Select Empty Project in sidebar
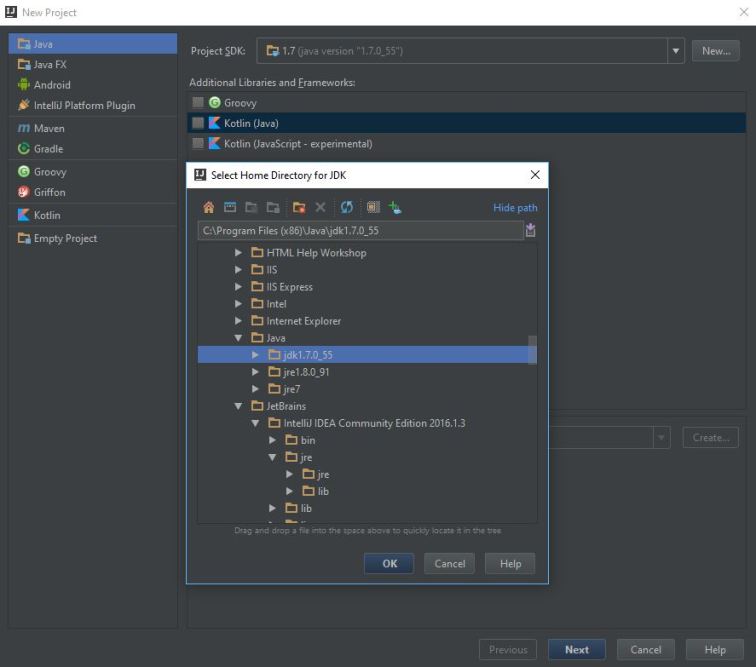This screenshot has width=756, height=667. pos(93,238)
